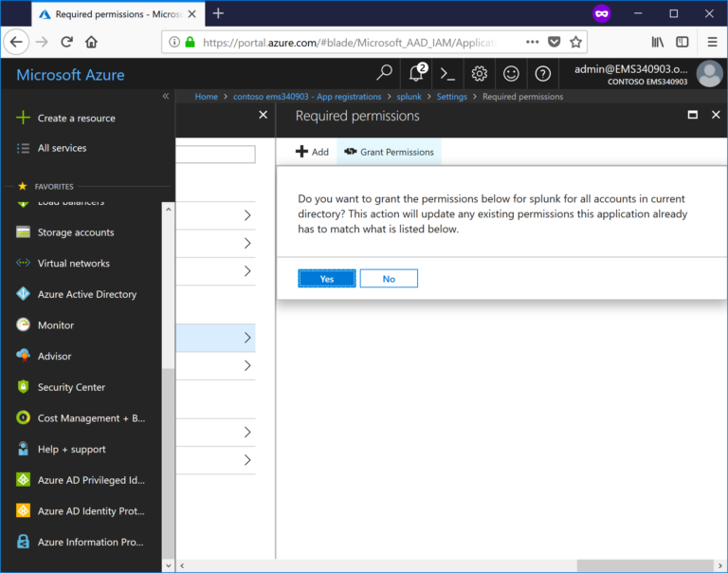Bookmark this page with the star
The width and height of the screenshot is (728, 573).
(x=575, y=42)
